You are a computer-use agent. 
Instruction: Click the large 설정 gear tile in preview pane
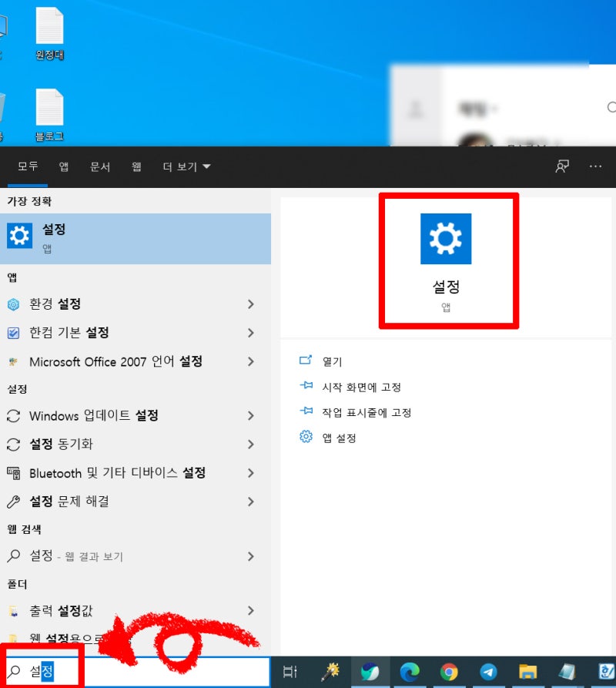point(446,239)
